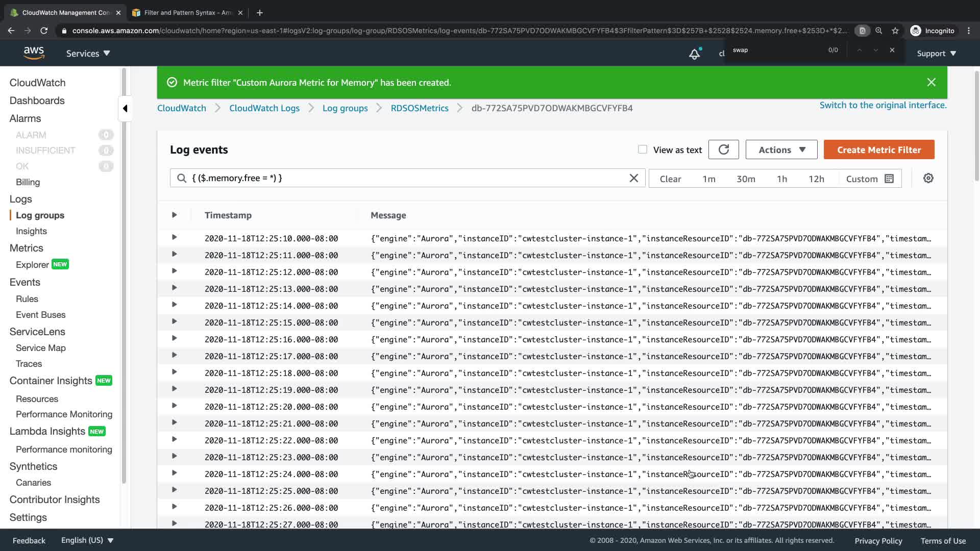Dismiss the green success banner
The height and width of the screenshot is (551, 980).
pyautogui.click(x=931, y=82)
